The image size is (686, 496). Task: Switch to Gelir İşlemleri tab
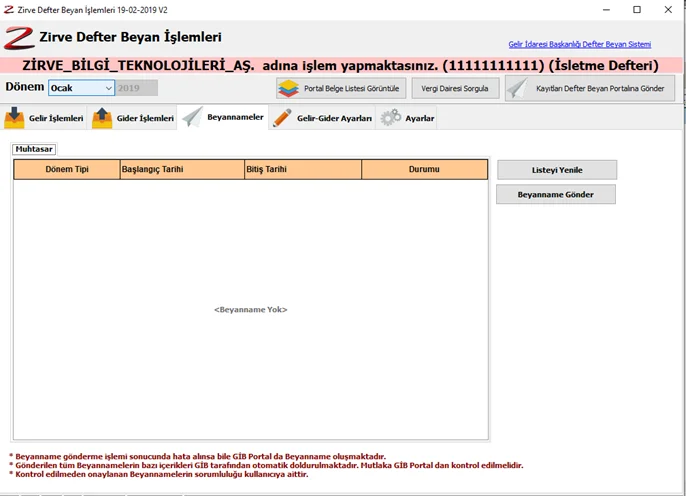click(x=44, y=118)
